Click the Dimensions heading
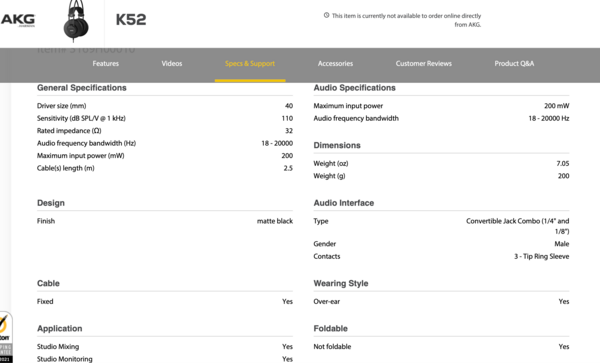 (337, 145)
